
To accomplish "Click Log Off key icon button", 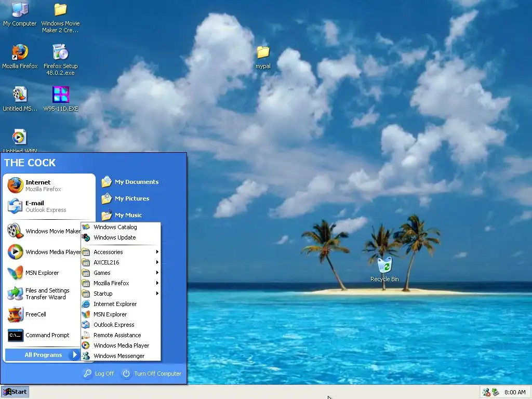I will pyautogui.click(x=98, y=374).
